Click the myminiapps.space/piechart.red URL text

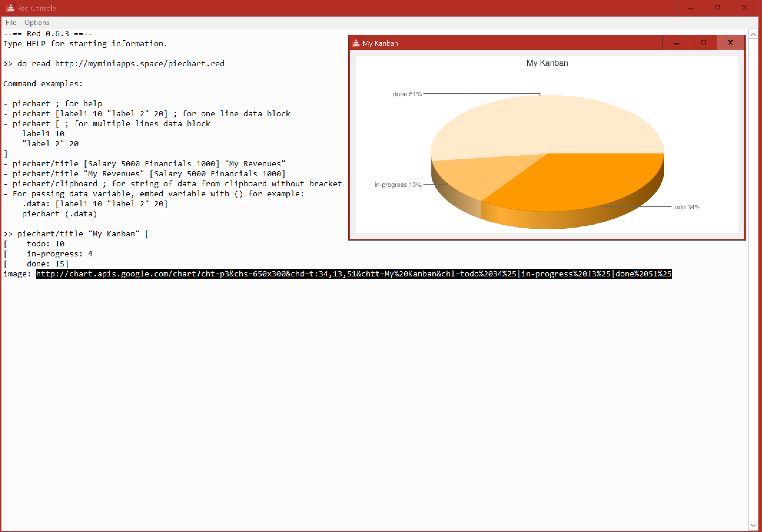click(140, 63)
